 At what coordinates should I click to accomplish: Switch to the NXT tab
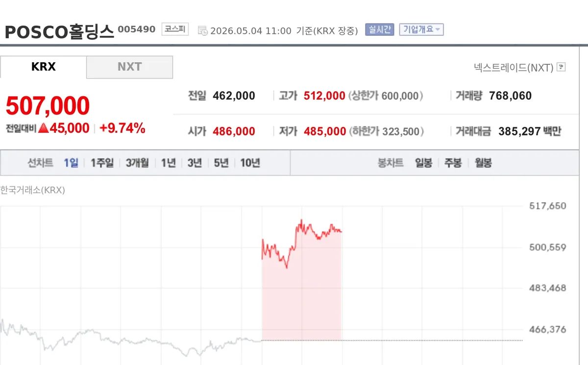129,67
